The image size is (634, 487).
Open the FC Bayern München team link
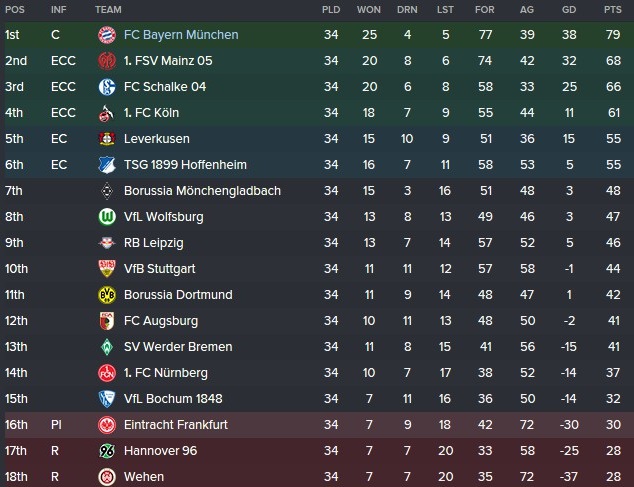181,35
